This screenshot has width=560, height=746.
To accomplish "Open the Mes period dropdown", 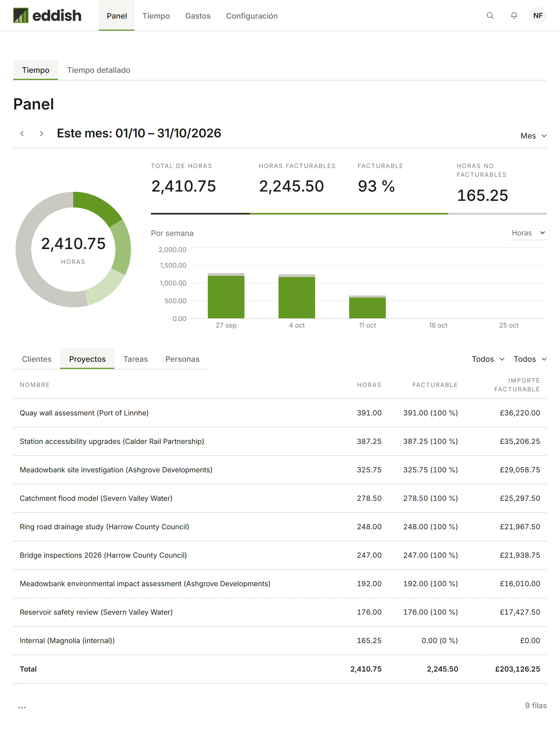I will (x=533, y=136).
